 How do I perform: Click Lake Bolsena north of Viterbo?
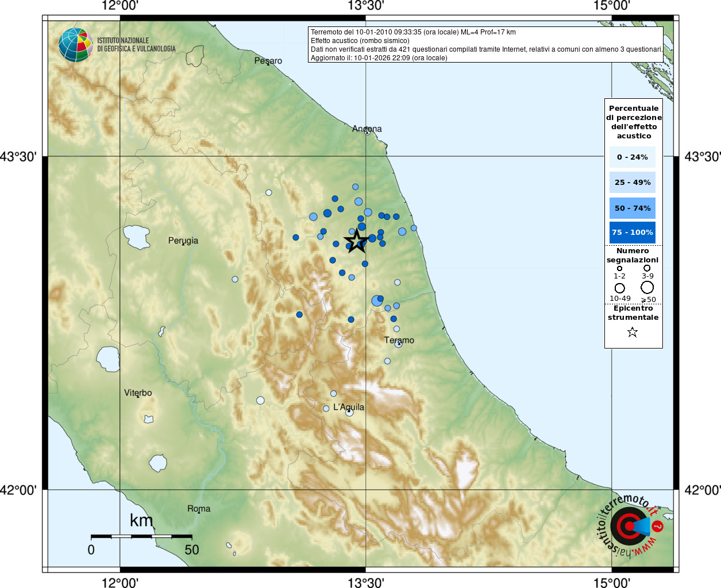coord(107,359)
